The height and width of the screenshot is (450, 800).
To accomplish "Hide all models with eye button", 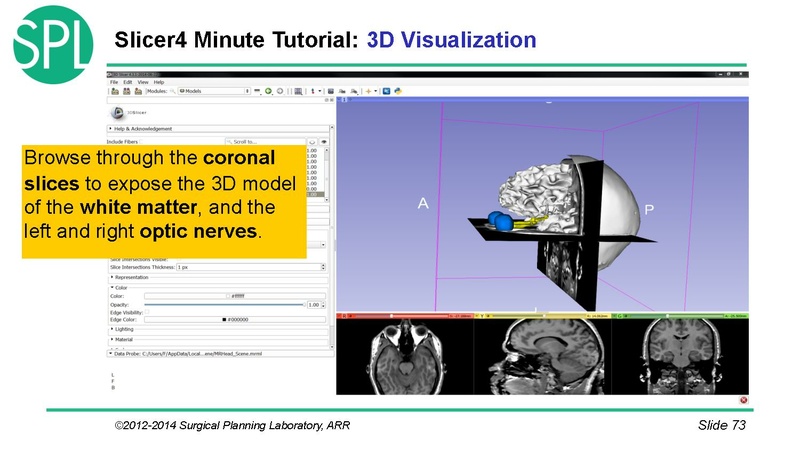I will coord(312,142).
